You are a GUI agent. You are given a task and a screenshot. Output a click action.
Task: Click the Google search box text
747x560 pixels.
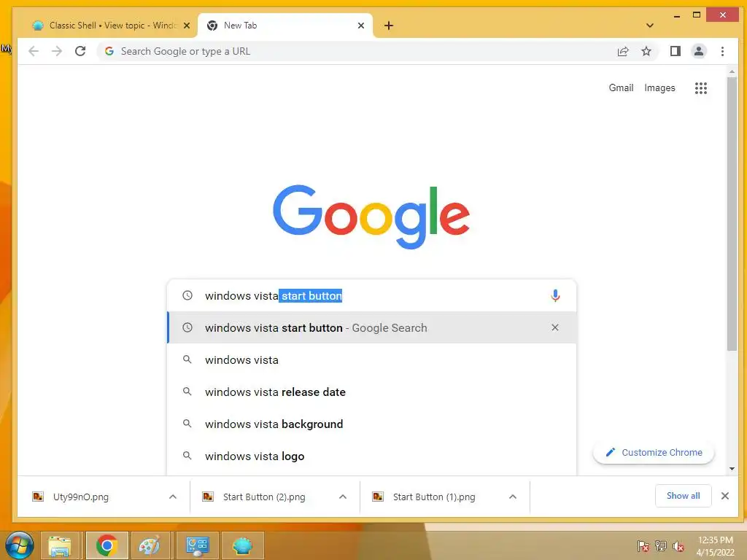coord(274,296)
